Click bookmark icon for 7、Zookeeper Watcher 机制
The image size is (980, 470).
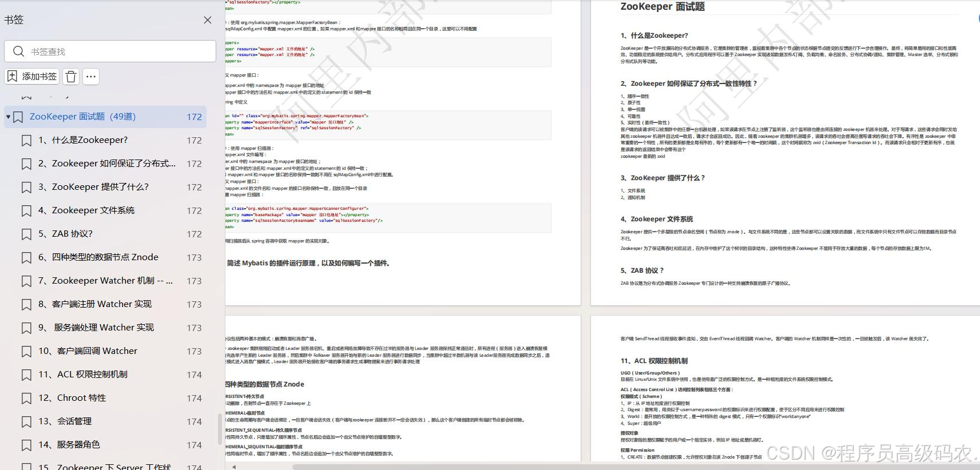(x=26, y=281)
